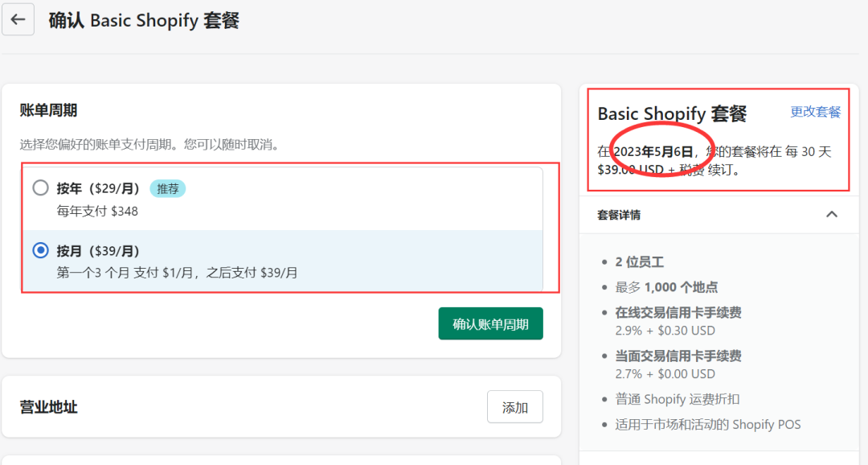Click the 2 位员工 plan detail item
Image resolution: width=868 pixels, height=465 pixels.
pyautogui.click(x=640, y=262)
